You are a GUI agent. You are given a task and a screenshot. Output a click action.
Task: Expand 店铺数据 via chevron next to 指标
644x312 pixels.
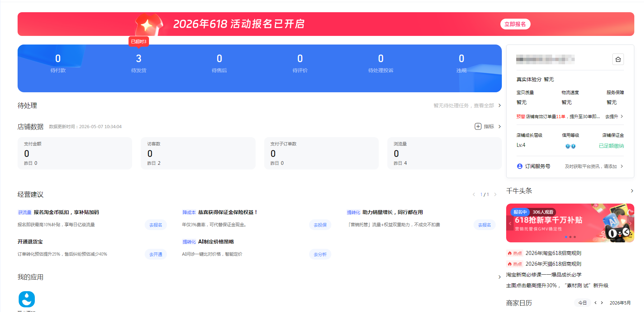tap(499, 126)
